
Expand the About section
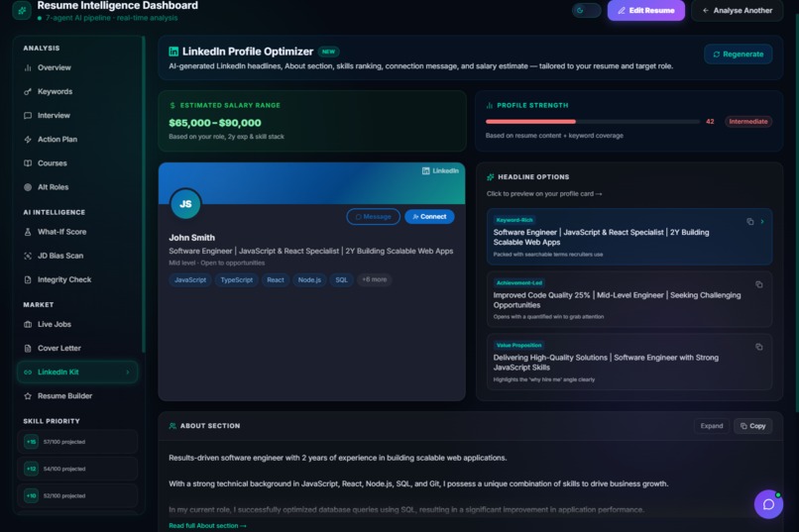coord(712,426)
